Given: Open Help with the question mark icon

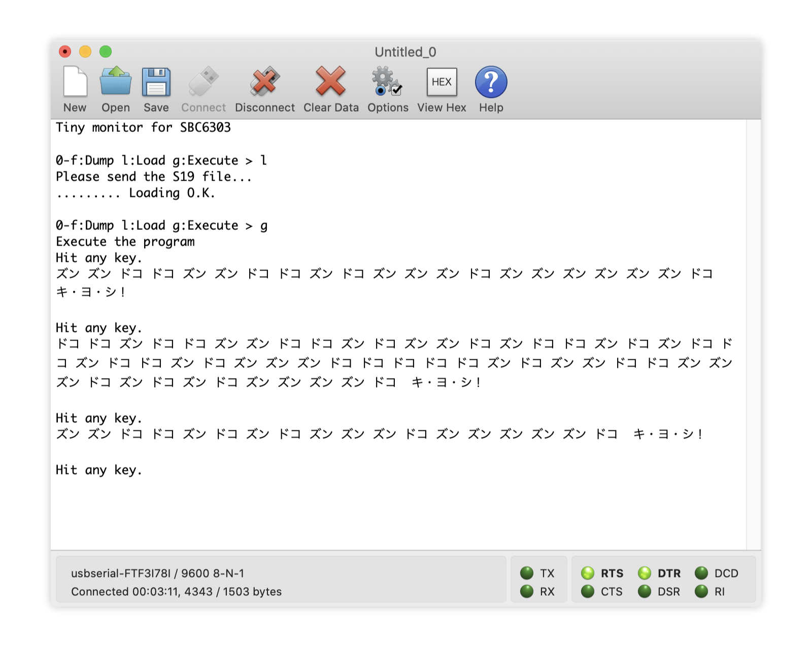Looking at the screenshot, I should coord(491,82).
